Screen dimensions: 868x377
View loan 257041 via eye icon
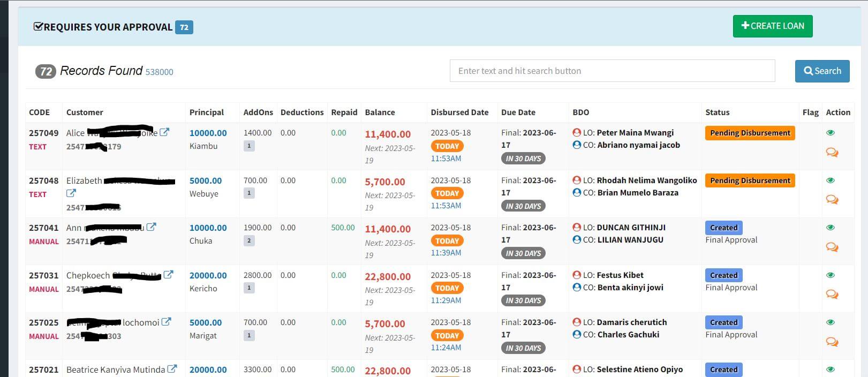831,228
